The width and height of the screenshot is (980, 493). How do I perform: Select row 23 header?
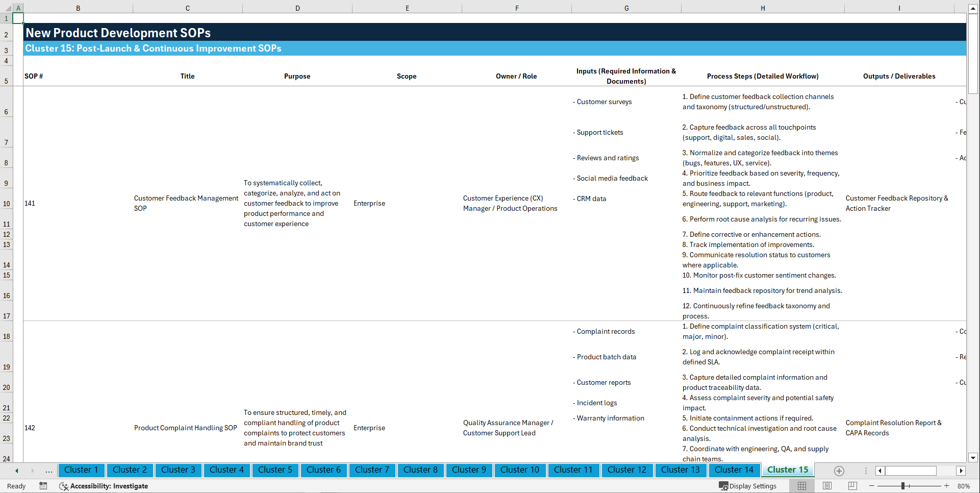coord(6,433)
